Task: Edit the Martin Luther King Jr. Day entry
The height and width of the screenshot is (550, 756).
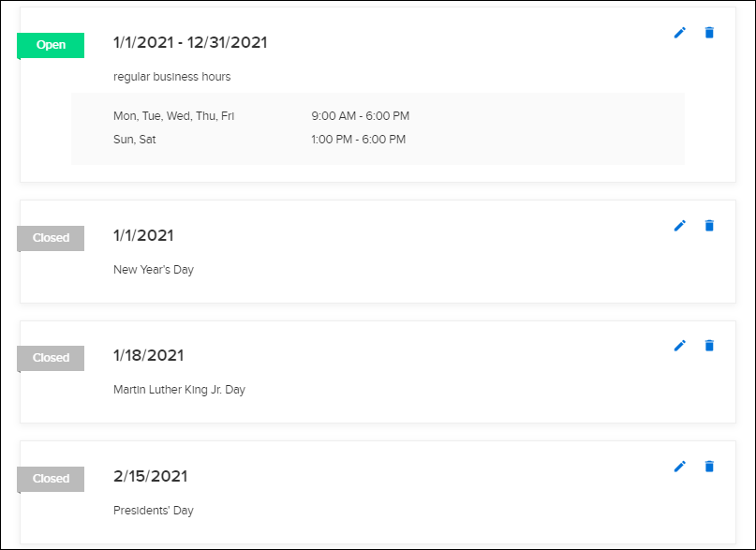Action: [680, 346]
